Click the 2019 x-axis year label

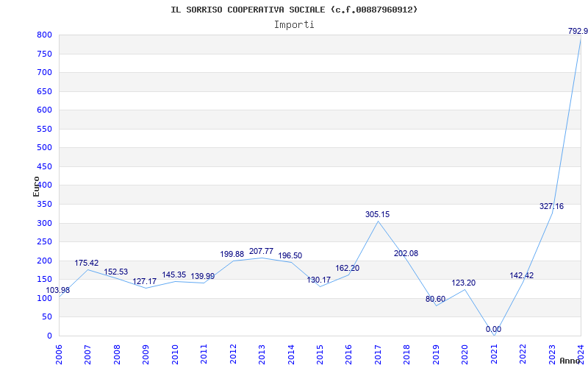click(x=436, y=355)
